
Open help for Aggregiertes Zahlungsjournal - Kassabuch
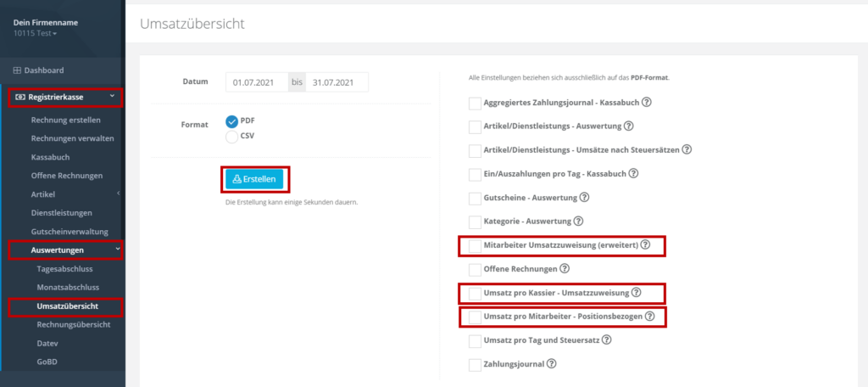[646, 103]
